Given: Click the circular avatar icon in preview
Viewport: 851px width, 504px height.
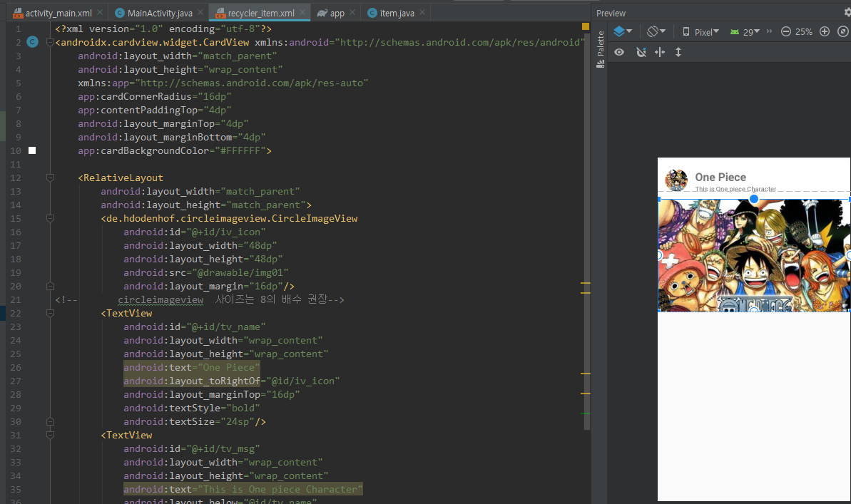Looking at the screenshot, I should point(676,180).
